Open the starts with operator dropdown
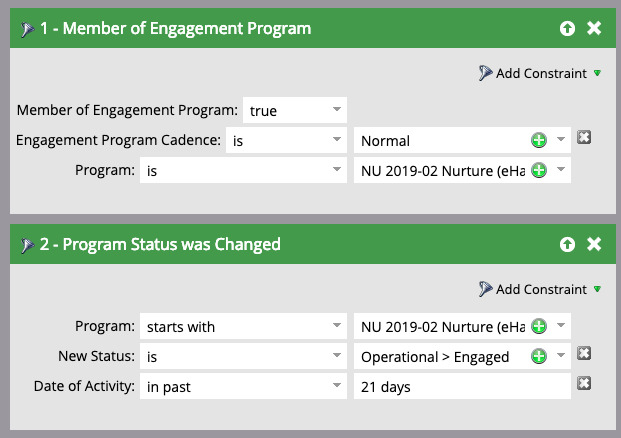Viewport: 621px width, 438px height. (x=243, y=326)
